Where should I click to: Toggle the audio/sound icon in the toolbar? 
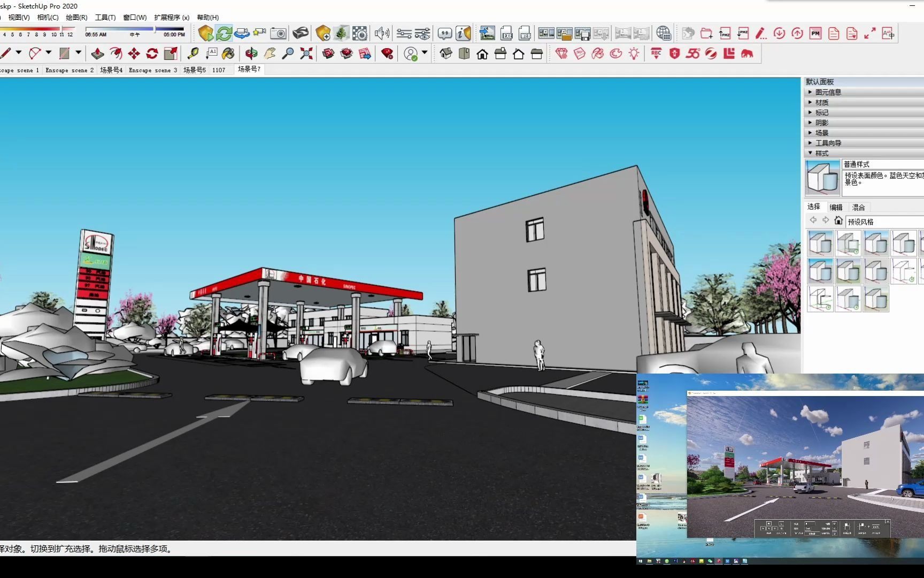(381, 33)
